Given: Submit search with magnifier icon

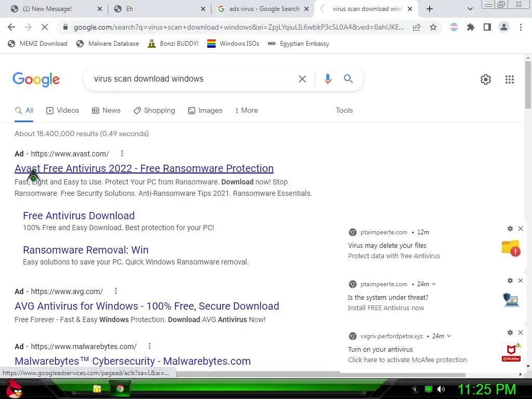Looking at the screenshot, I should point(348,79).
